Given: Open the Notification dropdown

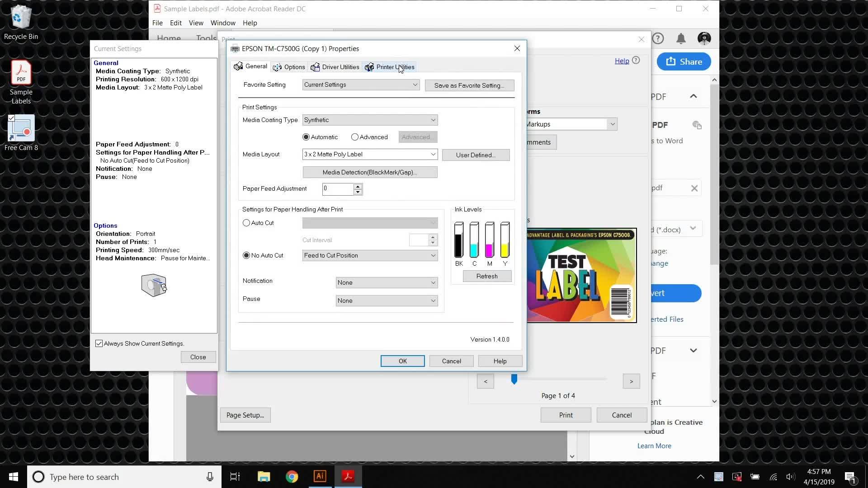Looking at the screenshot, I should pos(387,283).
